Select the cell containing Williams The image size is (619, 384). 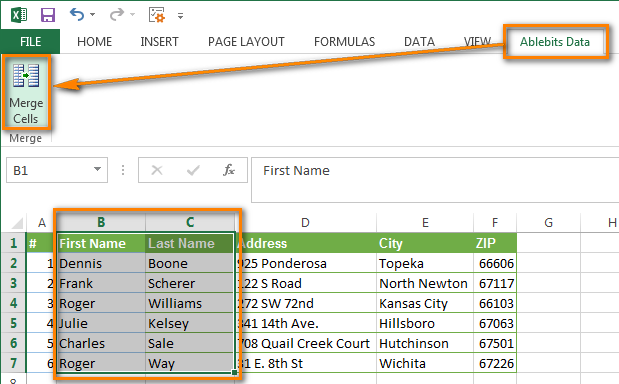190,303
